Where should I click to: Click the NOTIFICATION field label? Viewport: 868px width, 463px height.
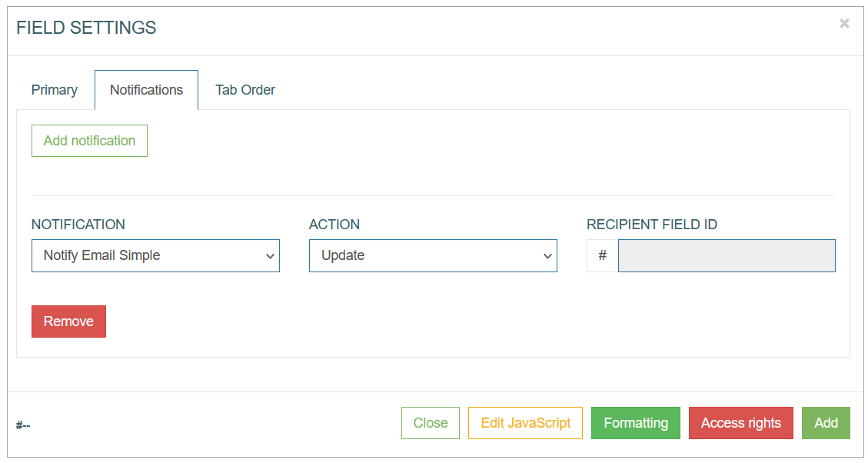(78, 225)
